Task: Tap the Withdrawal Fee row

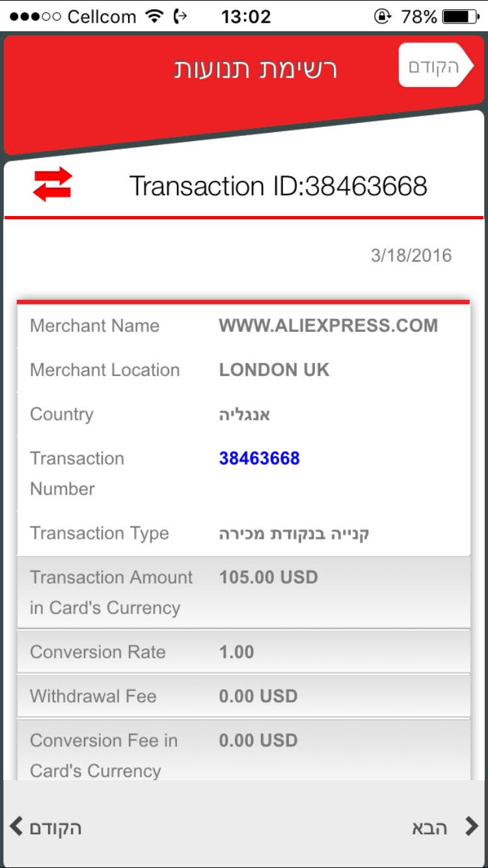Action: [243, 696]
